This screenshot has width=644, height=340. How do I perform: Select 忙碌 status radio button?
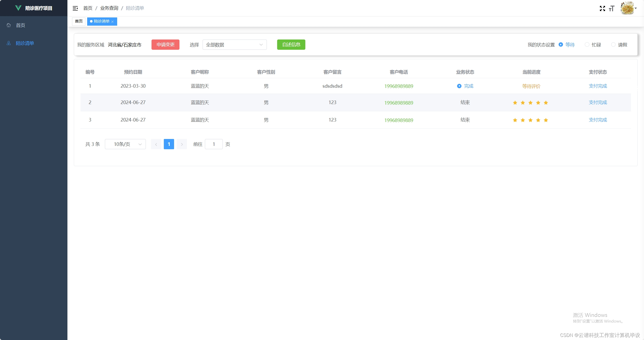point(587,45)
